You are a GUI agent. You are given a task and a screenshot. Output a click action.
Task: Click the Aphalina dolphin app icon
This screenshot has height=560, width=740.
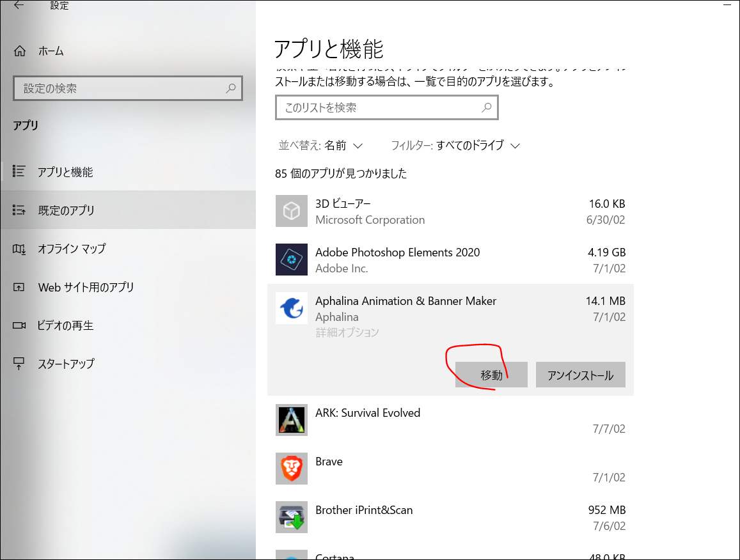(292, 308)
